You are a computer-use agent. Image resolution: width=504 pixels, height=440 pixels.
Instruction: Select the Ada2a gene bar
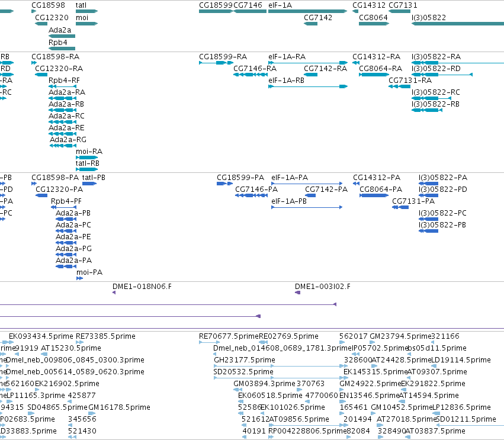coord(62,36)
